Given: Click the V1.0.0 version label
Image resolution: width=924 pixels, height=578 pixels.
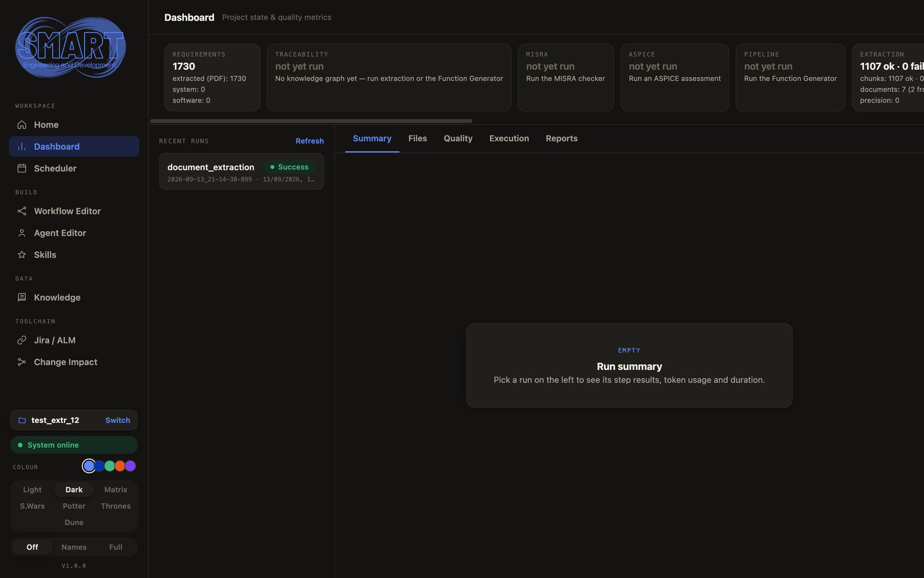Looking at the screenshot, I should click(x=74, y=566).
